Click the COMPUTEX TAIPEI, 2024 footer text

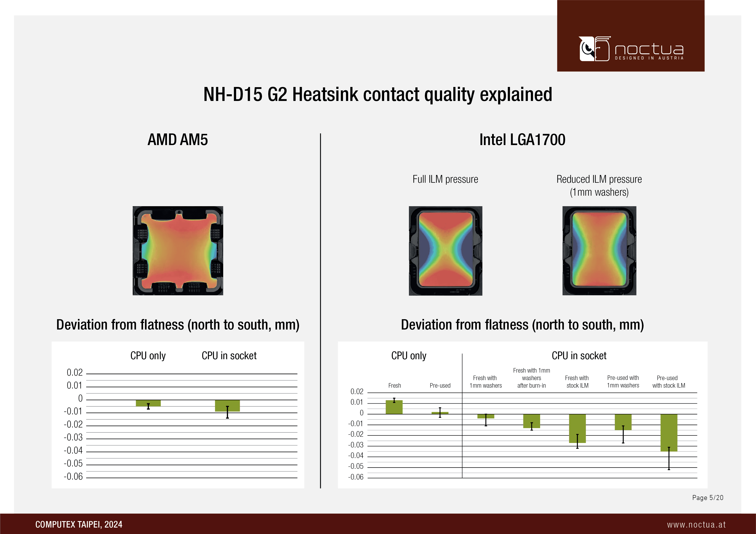click(x=79, y=525)
